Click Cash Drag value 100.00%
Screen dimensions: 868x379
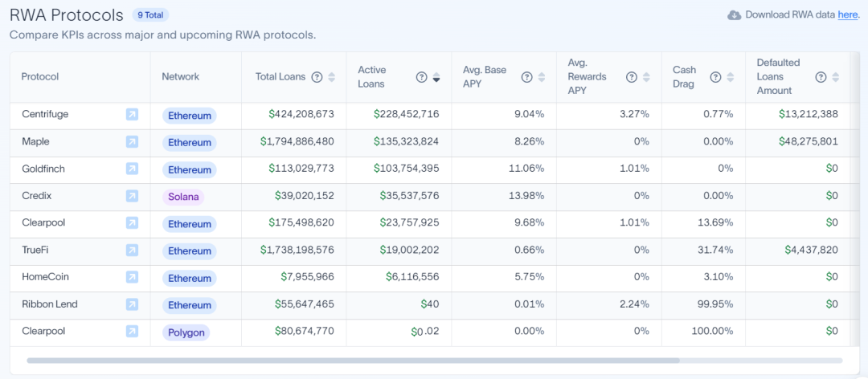[713, 332]
